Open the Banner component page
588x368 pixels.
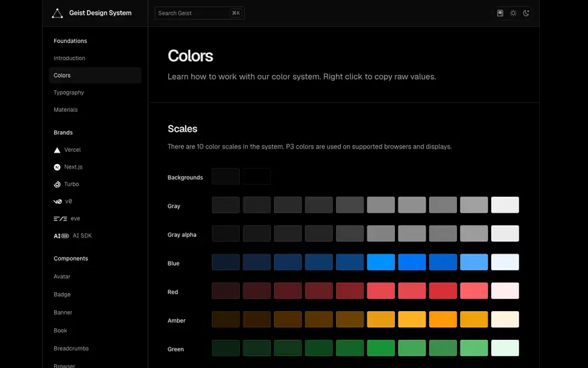[x=63, y=312]
